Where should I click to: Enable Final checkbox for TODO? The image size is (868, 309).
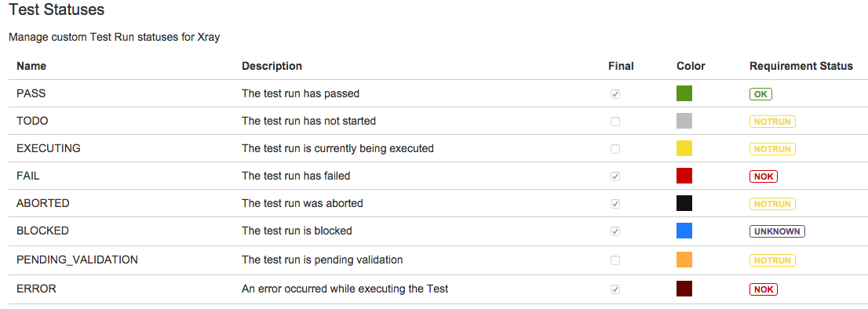[x=615, y=122]
